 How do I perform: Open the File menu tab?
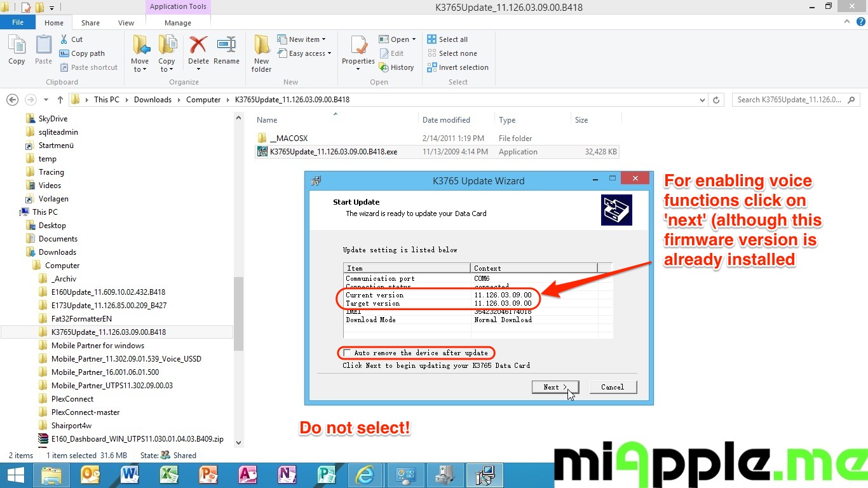[x=18, y=22]
